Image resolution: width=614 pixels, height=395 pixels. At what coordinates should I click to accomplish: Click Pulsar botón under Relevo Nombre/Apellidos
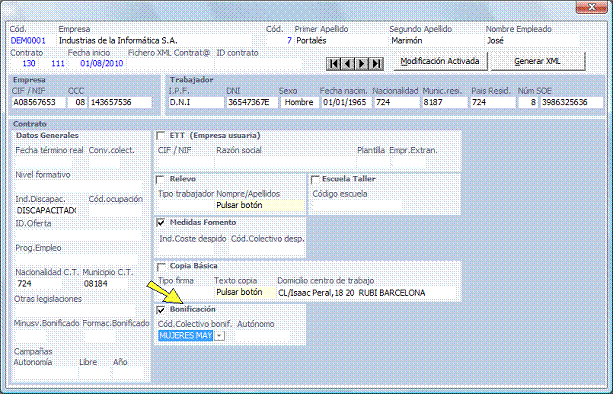[259, 205]
